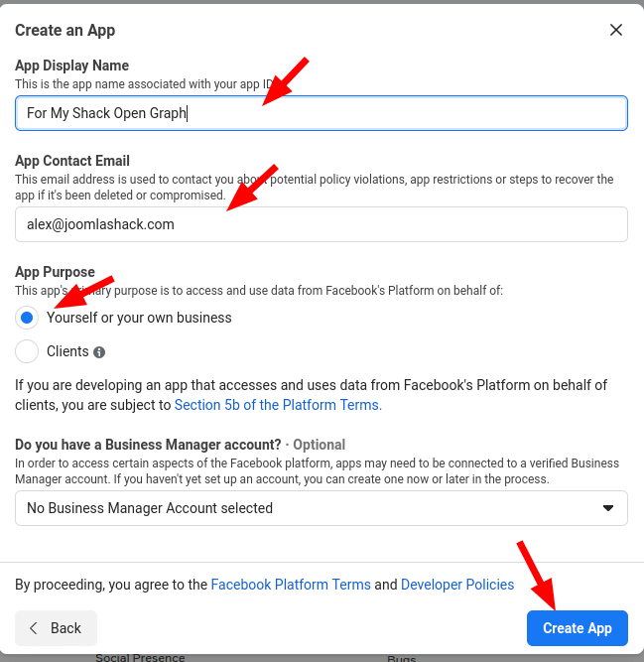Click 'Social Presence' text behind the dialog

140,657
